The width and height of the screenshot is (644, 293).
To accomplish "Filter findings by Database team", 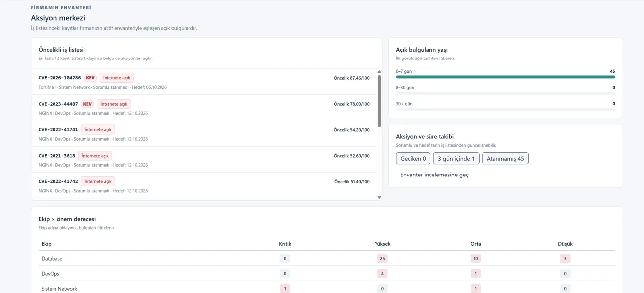I will [52, 259].
